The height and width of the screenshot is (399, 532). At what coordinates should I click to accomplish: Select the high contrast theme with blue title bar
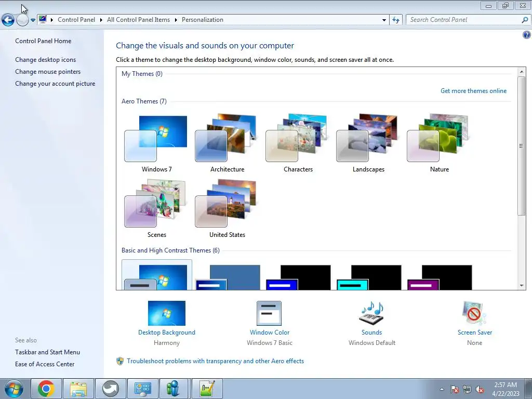pos(298,277)
